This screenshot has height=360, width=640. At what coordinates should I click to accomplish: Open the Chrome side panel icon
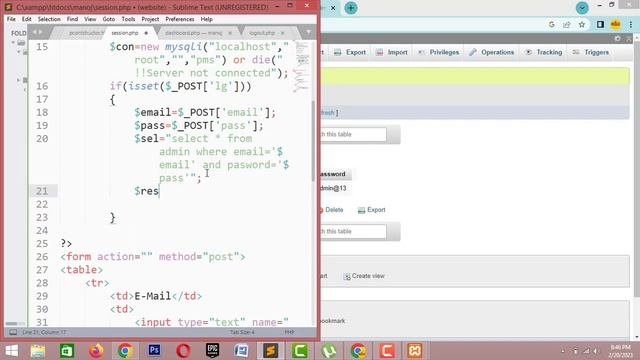[600, 24]
